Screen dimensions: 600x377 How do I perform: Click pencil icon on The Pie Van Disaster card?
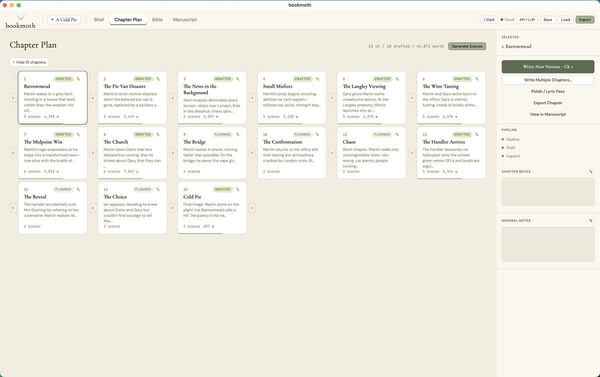point(158,79)
